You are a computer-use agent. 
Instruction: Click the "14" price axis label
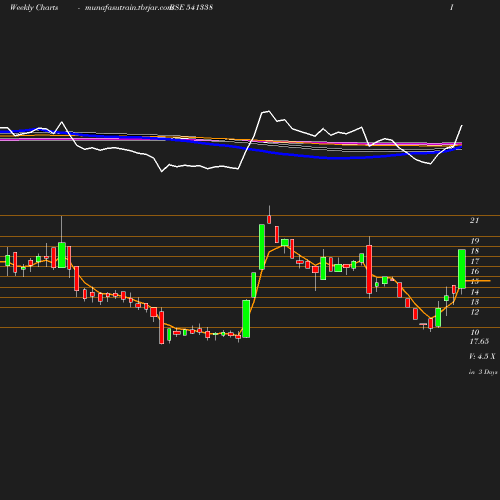(475, 292)
